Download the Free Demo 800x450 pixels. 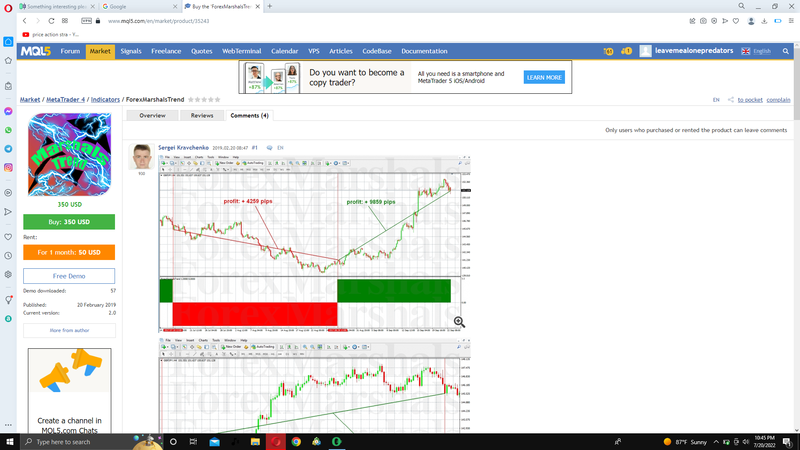(x=69, y=276)
